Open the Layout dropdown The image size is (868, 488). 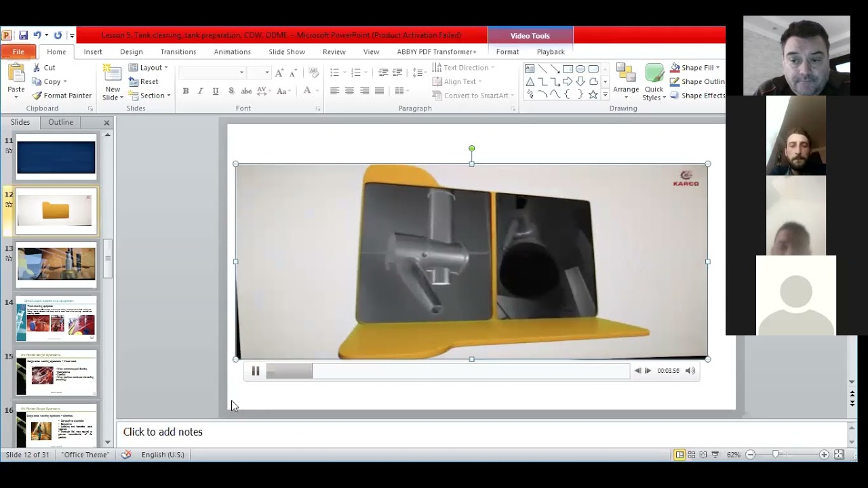pyautogui.click(x=149, y=68)
